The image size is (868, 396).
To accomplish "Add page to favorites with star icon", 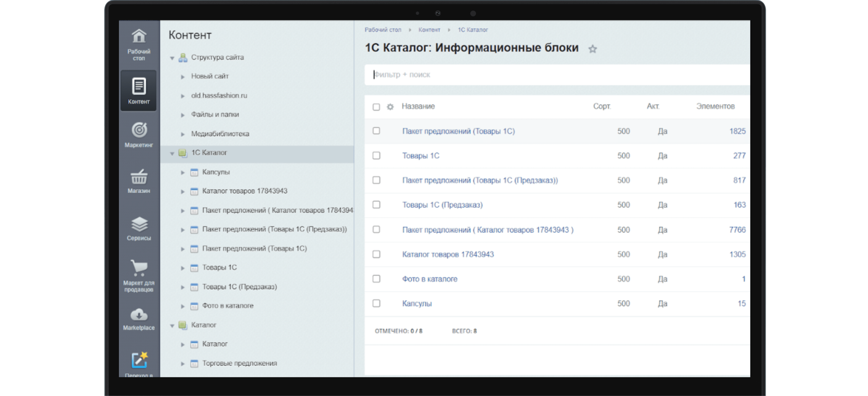I will click(x=592, y=49).
